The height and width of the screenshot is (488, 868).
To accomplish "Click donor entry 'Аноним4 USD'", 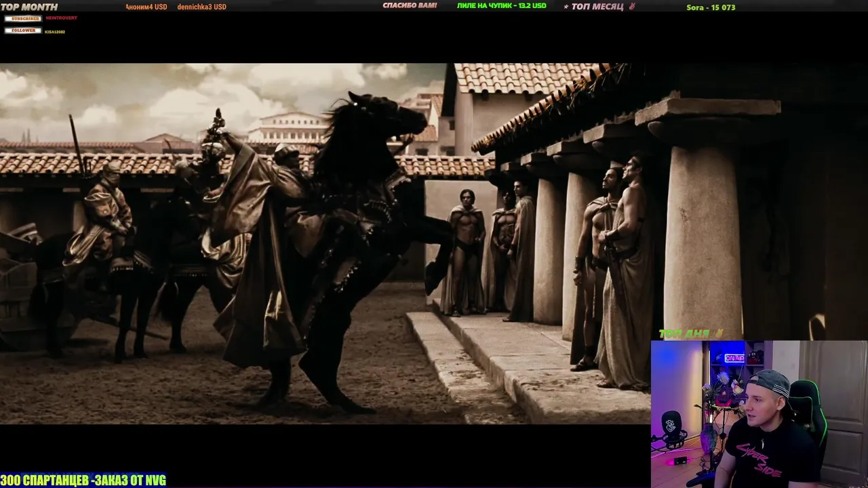I will [146, 7].
